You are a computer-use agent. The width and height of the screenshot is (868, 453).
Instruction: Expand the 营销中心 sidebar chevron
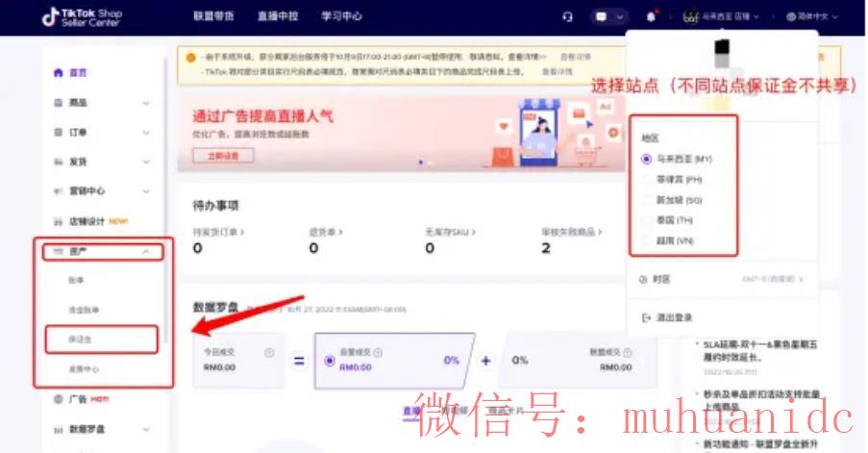coord(146,191)
